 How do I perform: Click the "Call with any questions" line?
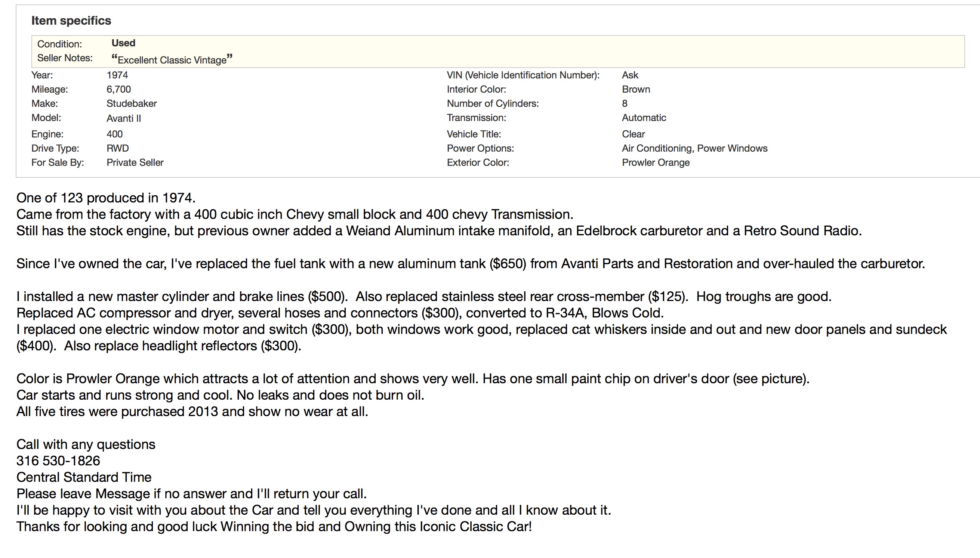point(86,444)
